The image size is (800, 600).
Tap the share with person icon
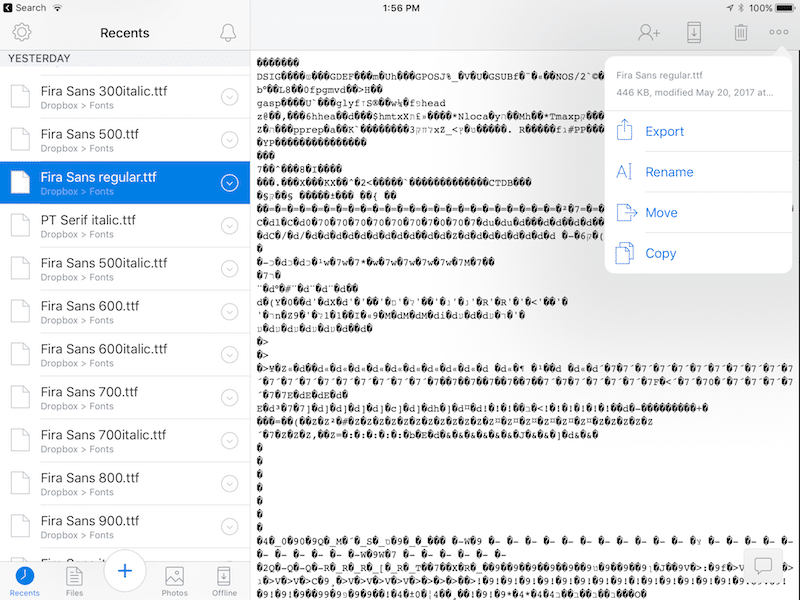[649, 33]
